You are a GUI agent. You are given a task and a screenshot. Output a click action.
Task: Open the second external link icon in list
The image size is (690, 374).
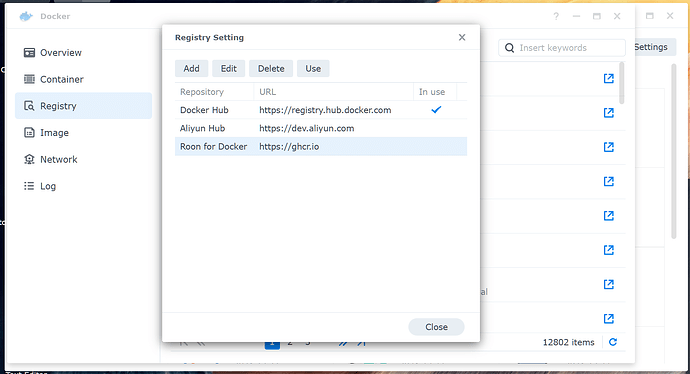click(x=609, y=113)
